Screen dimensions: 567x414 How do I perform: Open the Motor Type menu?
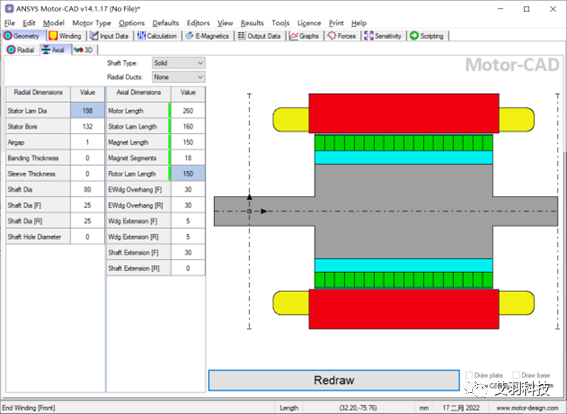point(91,23)
